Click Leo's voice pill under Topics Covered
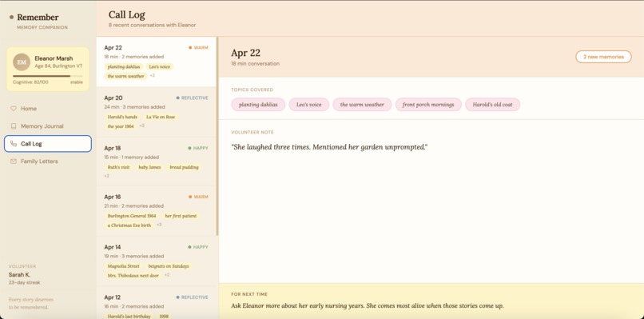The width and height of the screenshot is (644, 319). point(309,105)
